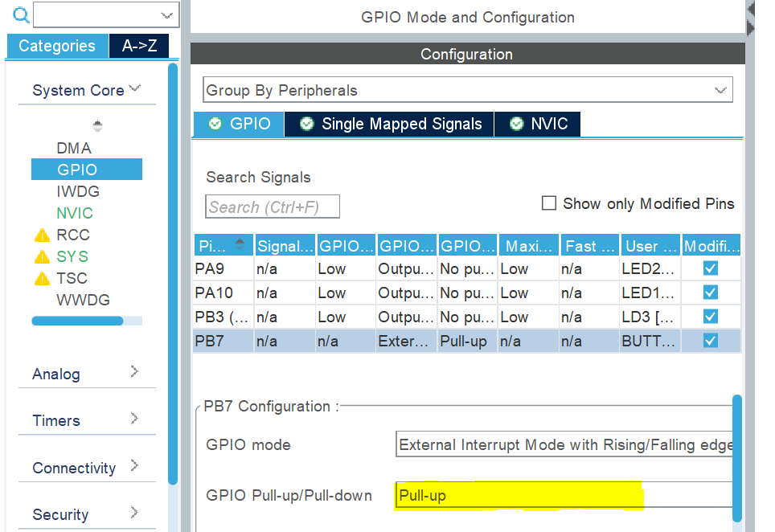Click the Search Signals input field
The width and height of the screenshot is (775, 532).
coord(272,206)
